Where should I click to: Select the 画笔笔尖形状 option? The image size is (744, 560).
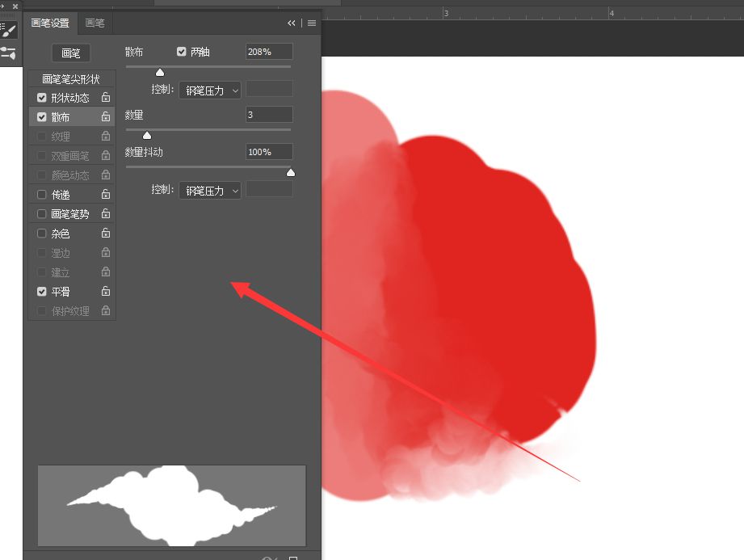71,79
